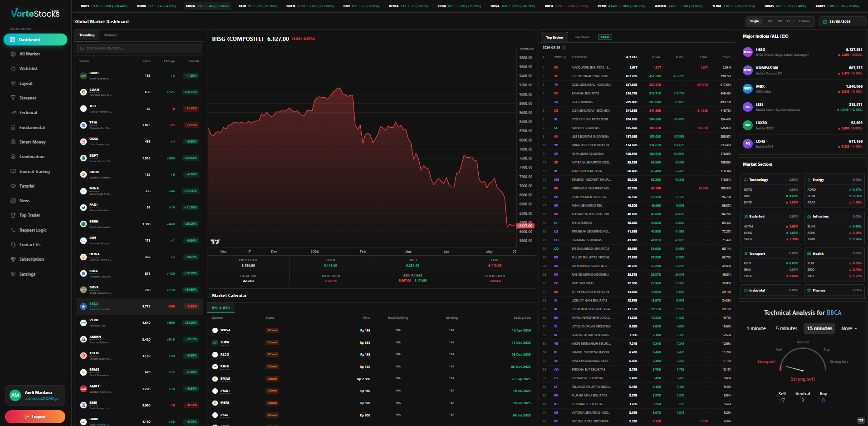868x426 pixels.
Task: Sort broker table by T.VOL column
Action: tap(727, 57)
